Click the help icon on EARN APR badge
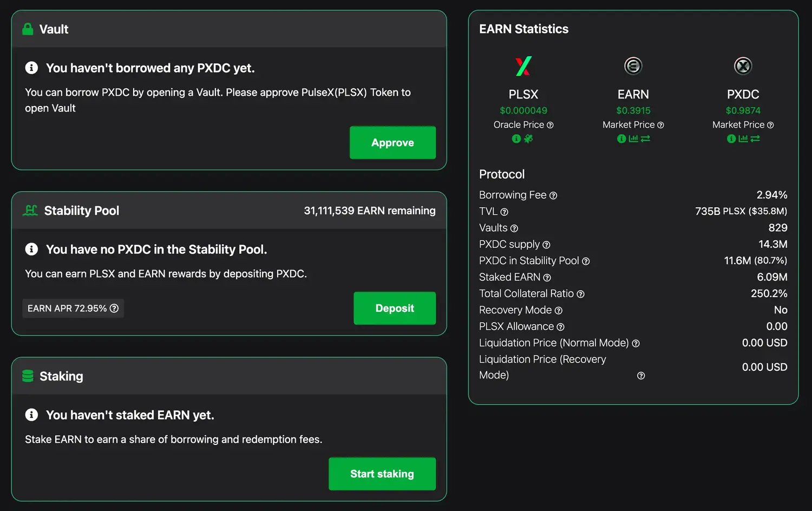 pyautogui.click(x=114, y=308)
